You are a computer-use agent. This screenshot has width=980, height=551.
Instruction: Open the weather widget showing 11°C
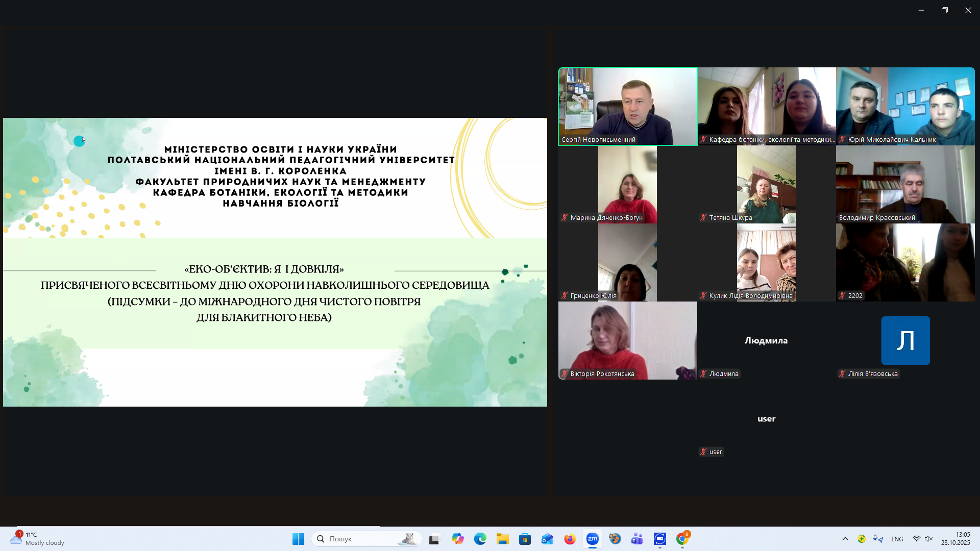click(38, 539)
